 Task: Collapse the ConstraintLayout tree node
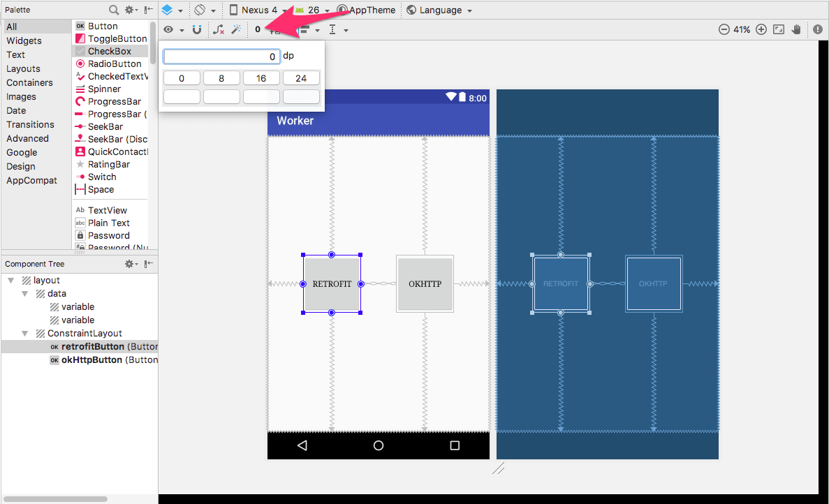pos(12,333)
